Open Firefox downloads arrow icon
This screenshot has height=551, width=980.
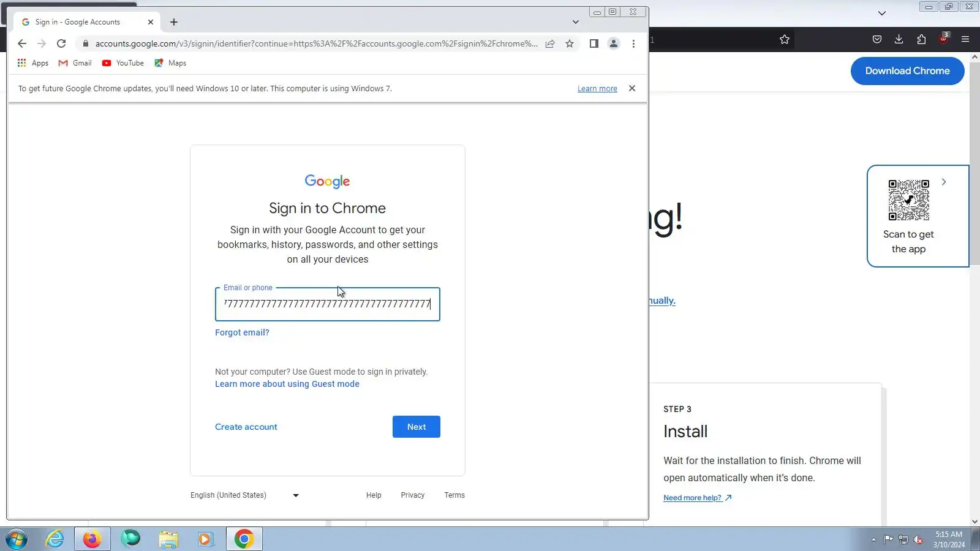899,39
